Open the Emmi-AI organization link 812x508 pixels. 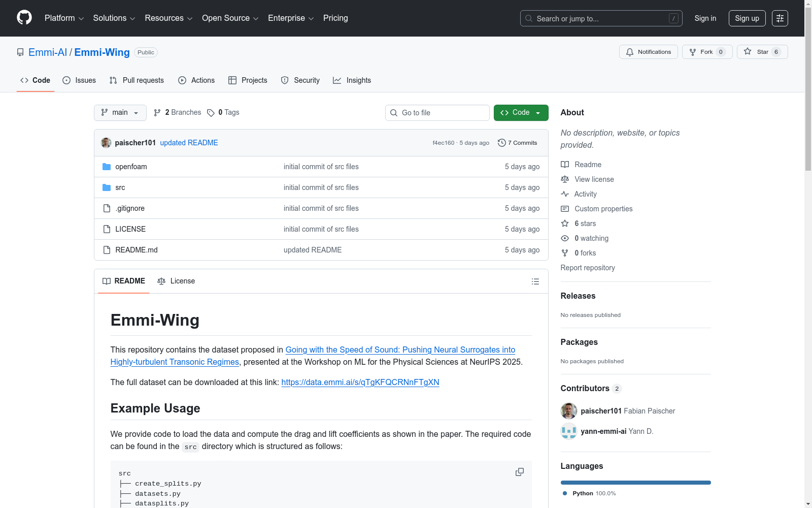coord(48,52)
